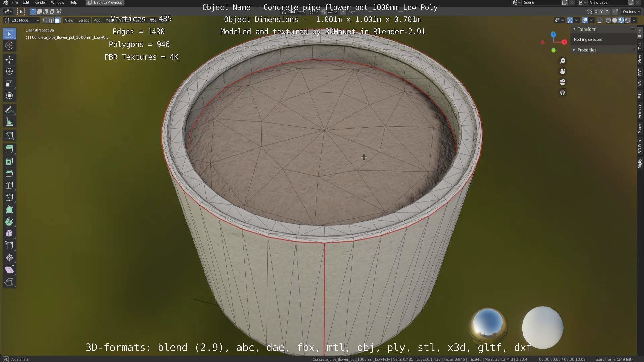This screenshot has height=362, width=644.
Task: Select the Scale tool
Action: (x=9, y=84)
